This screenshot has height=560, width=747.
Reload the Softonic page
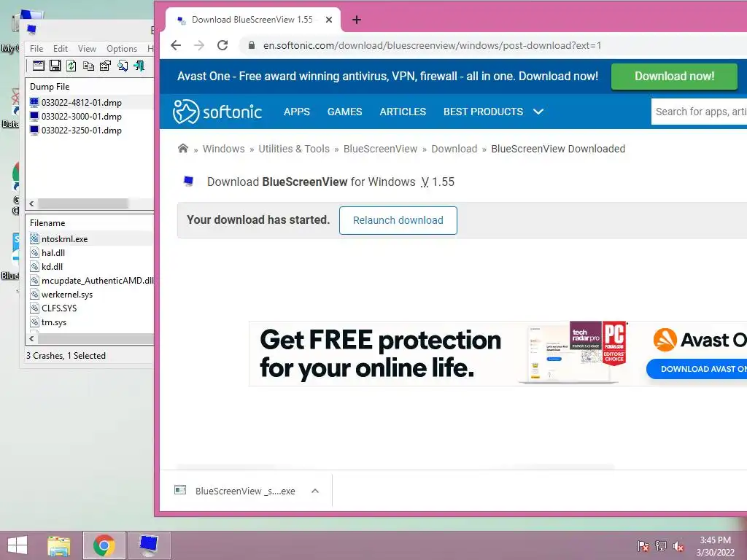222,45
